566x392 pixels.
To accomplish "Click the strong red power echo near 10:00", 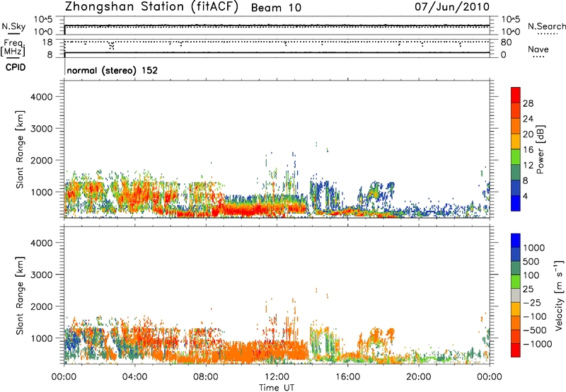I will click(242, 209).
